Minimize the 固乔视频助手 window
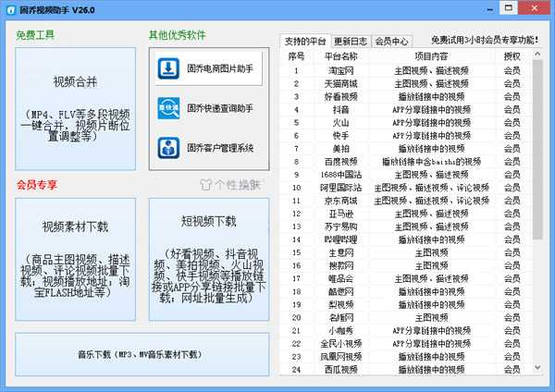This screenshot has width=555, height=392. tap(490, 9)
